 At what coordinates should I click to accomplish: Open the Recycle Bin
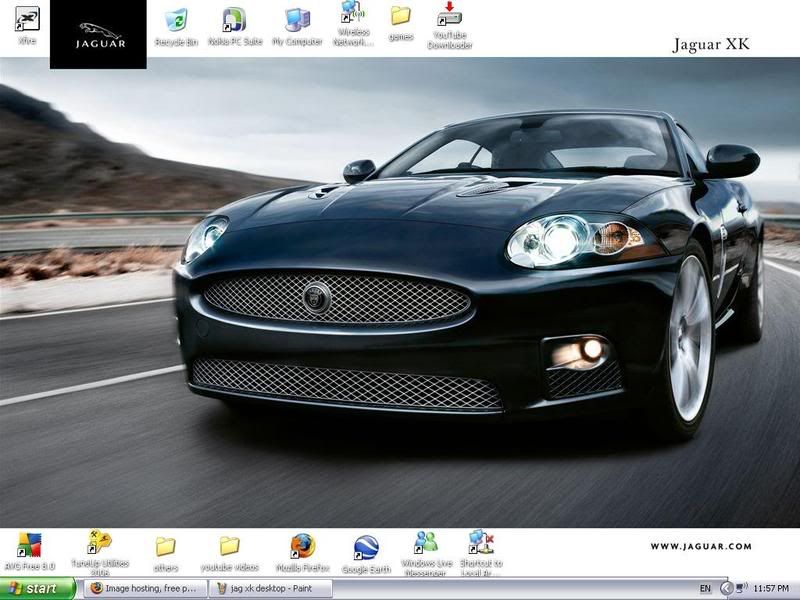pyautogui.click(x=176, y=20)
